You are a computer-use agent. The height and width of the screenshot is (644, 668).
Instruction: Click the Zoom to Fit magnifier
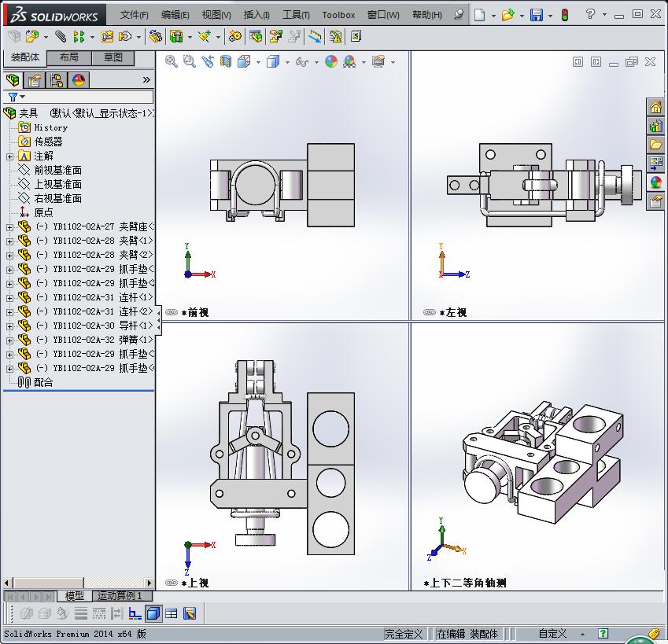(171, 61)
